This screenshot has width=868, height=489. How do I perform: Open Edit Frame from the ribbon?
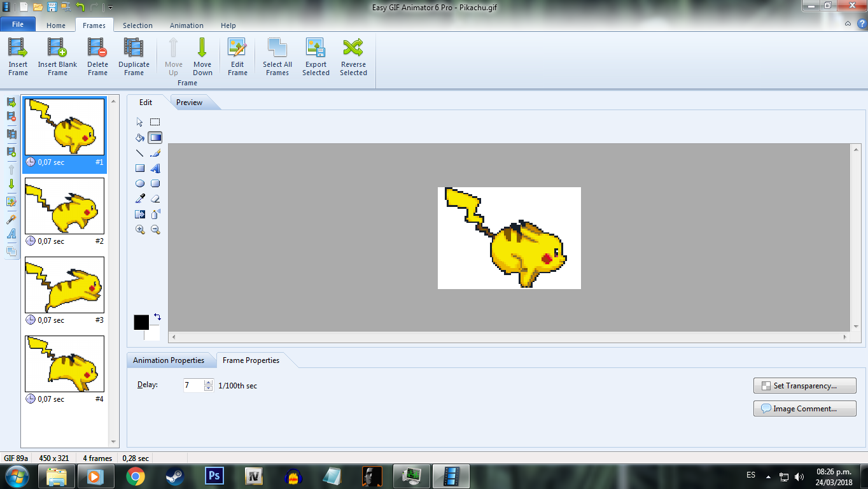(x=237, y=57)
